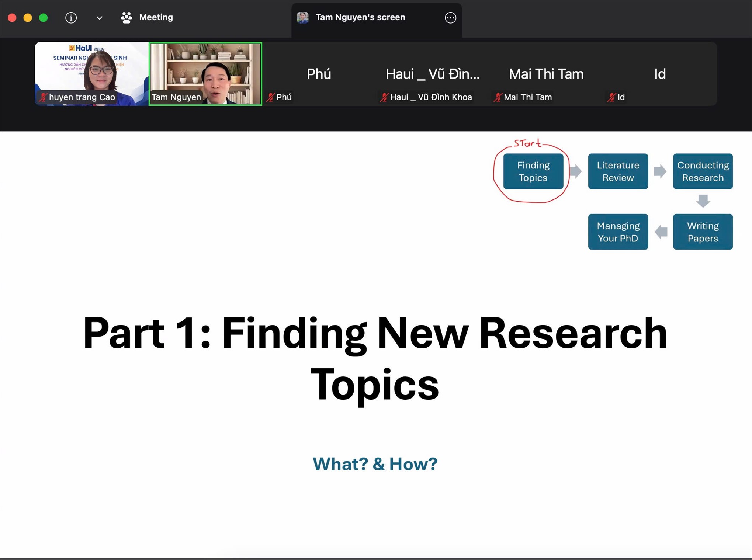Viewport: 752px width, 560px height.
Task: Click the meeting info icon
Action: [71, 17]
